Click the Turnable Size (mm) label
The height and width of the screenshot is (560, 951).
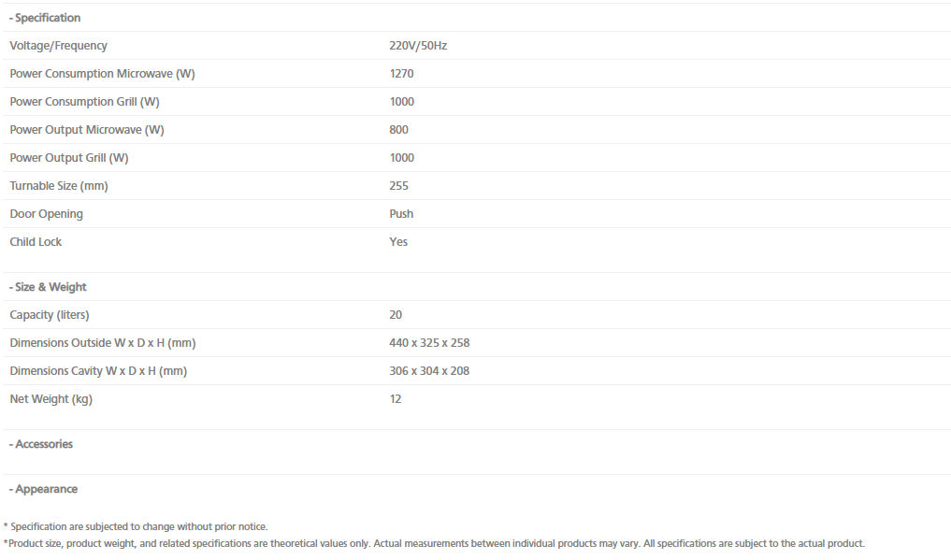[x=59, y=185]
